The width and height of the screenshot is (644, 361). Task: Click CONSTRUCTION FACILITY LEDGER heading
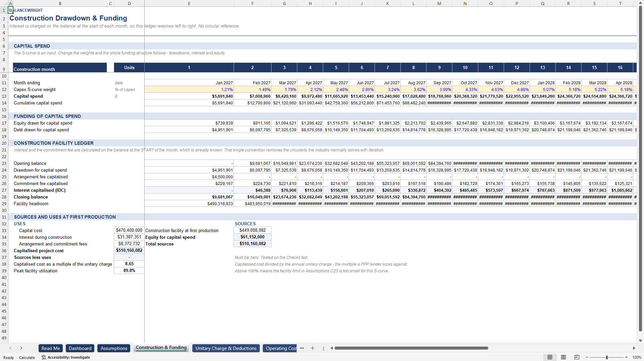click(x=54, y=143)
